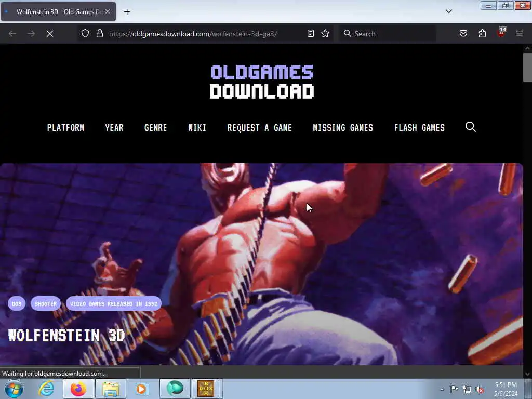The width and height of the screenshot is (532, 399).
Task: Click the scrollbar up arrow
Action: pos(527,48)
